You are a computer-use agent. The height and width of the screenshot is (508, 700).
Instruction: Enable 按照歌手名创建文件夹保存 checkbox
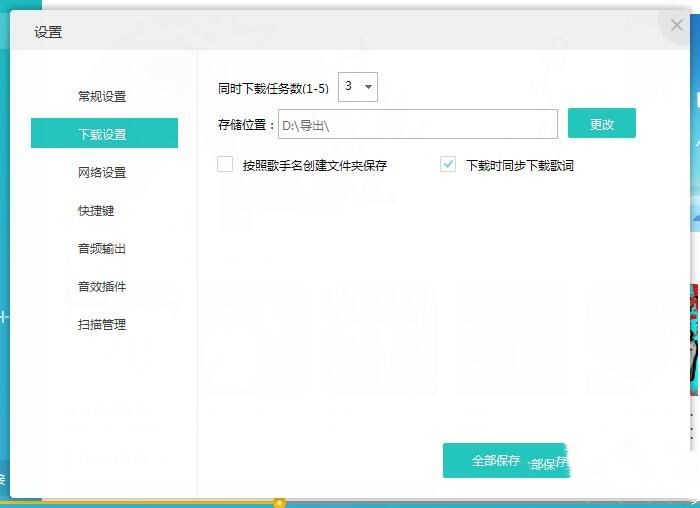[225, 164]
